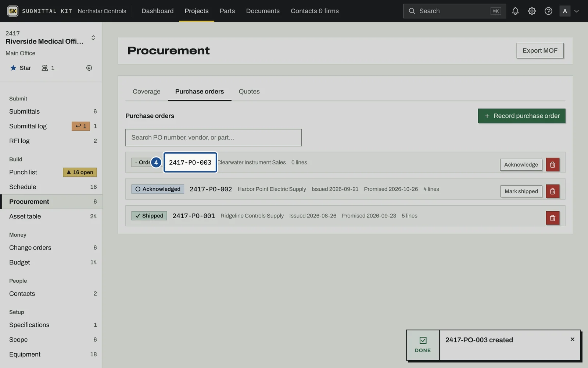Open RFI log
588x368 pixels.
[x=51, y=141]
